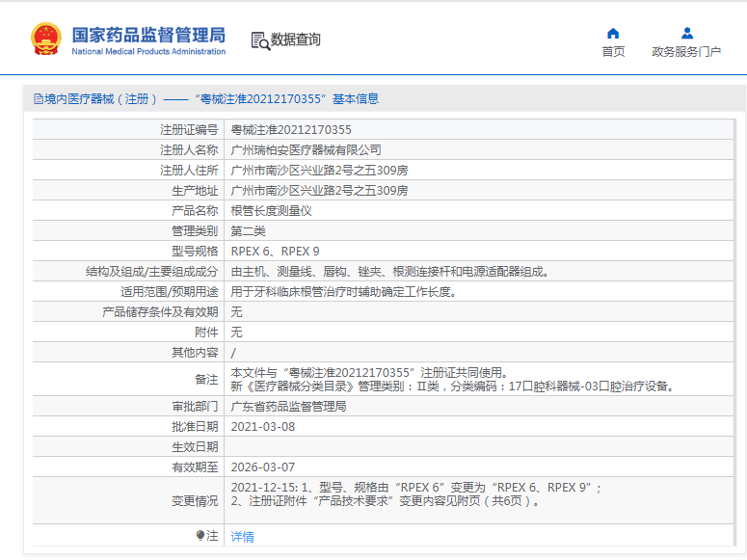The image size is (747, 560).
Task: Click 本文件与 remark first line
Action: pos(370,373)
